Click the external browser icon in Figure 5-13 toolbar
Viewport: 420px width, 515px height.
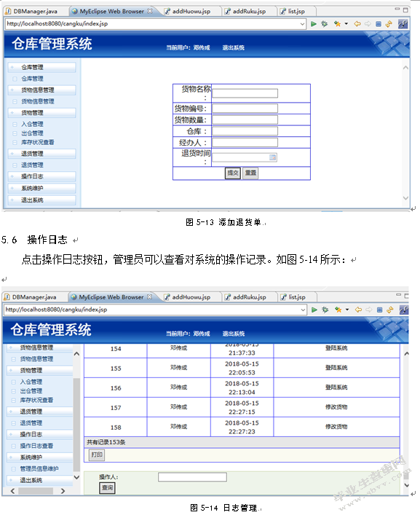click(403, 23)
